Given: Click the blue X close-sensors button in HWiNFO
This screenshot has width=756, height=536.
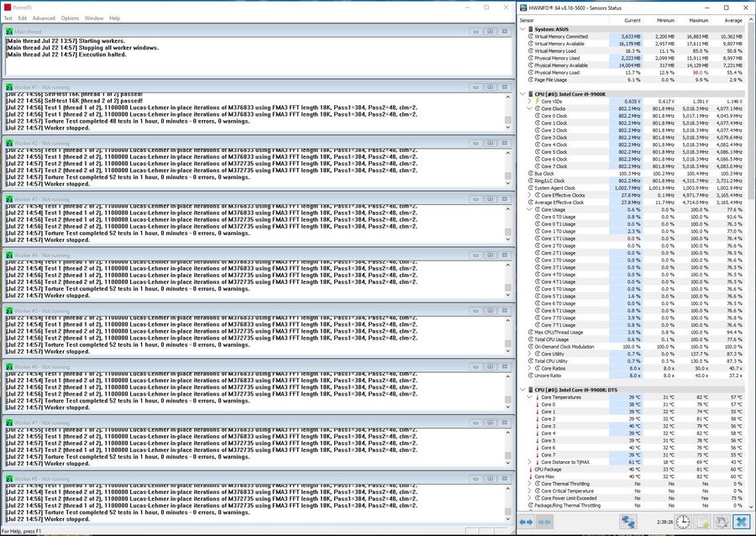Looking at the screenshot, I should 742,522.
